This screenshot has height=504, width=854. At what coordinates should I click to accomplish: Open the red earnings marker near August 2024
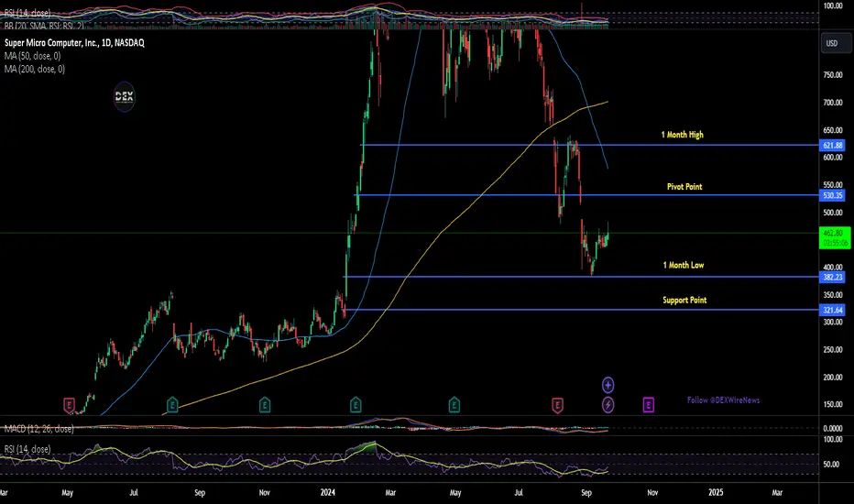(557, 405)
